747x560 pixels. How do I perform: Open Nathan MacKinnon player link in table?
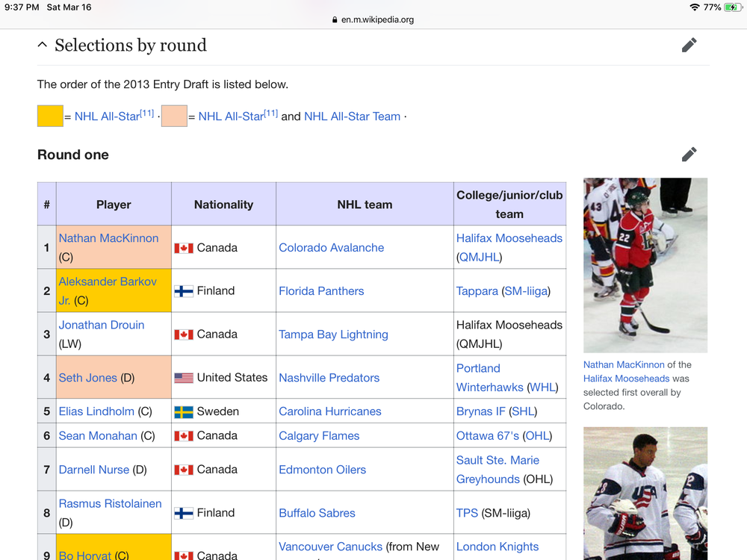click(108, 238)
